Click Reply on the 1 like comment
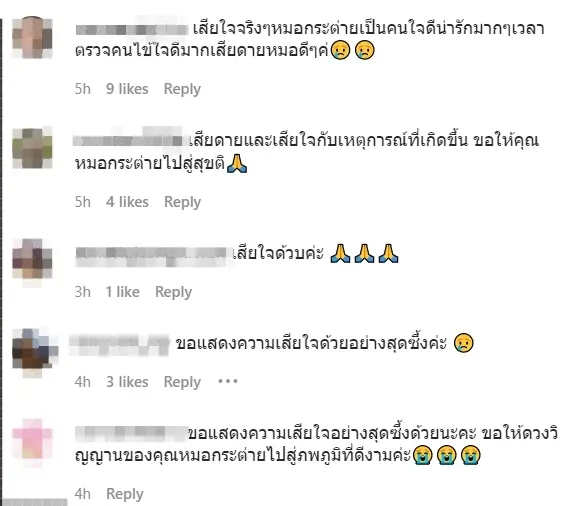This screenshot has height=506, width=583. 173,292
